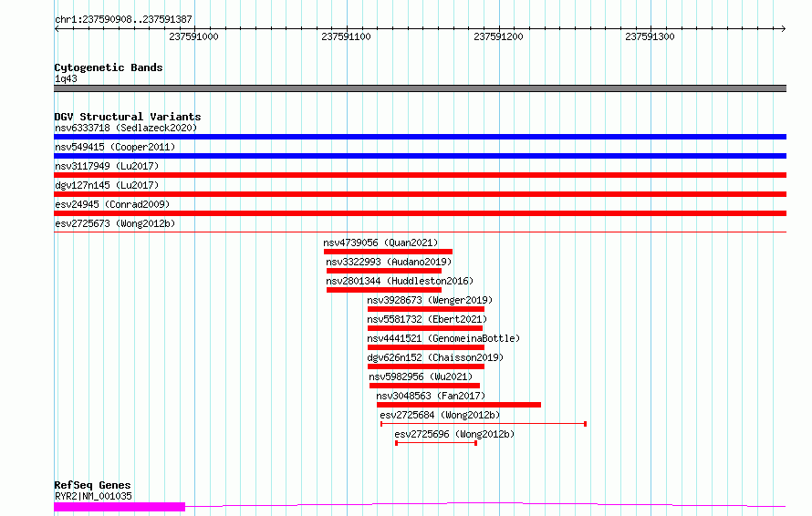Select the 1q43 band label
The image size is (812, 516).
point(66,78)
